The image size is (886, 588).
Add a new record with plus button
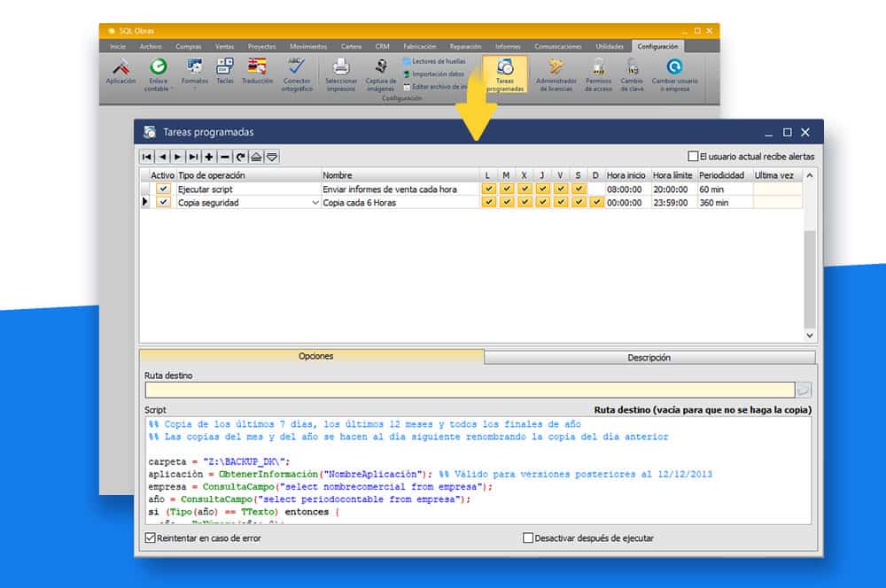coord(208,157)
